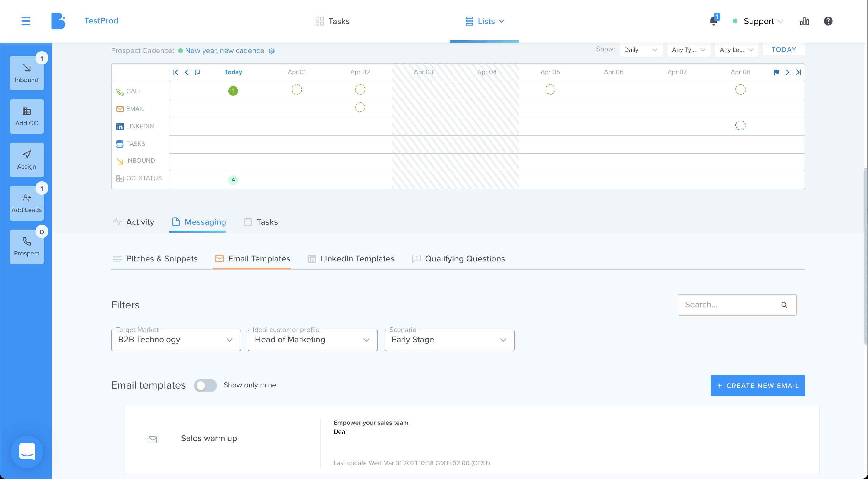This screenshot has height=479, width=868.
Task: Click the EMAIL row envelope icon
Action: point(120,109)
